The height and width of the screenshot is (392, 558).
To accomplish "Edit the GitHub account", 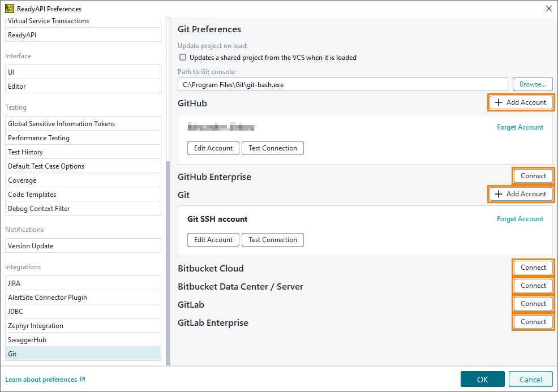I will tap(213, 148).
